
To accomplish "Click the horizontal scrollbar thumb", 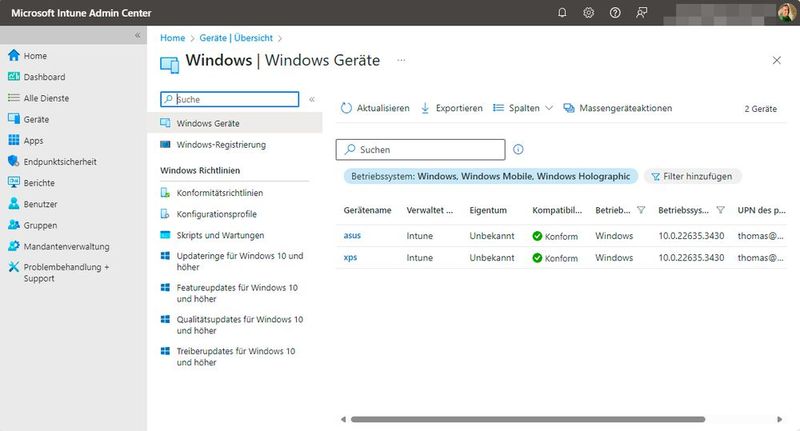I will coord(528,419).
